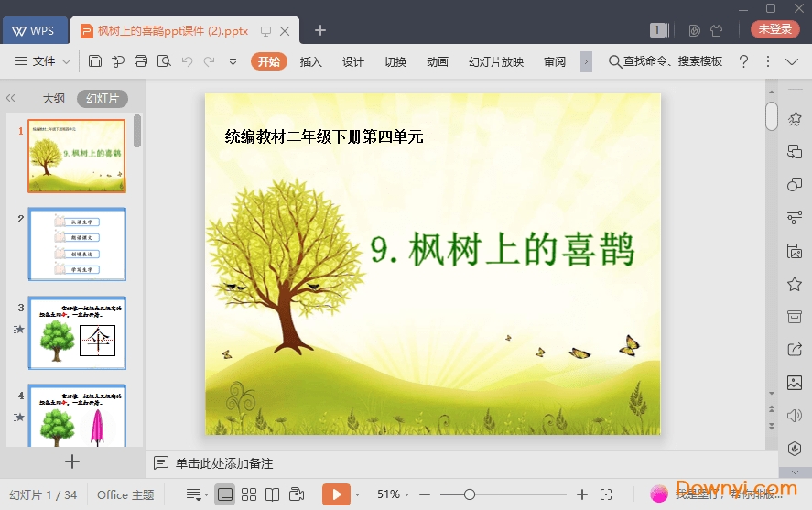Screen dimensions: 812x510
Task: Select the 开始 ribbon tab
Action: 269,61
